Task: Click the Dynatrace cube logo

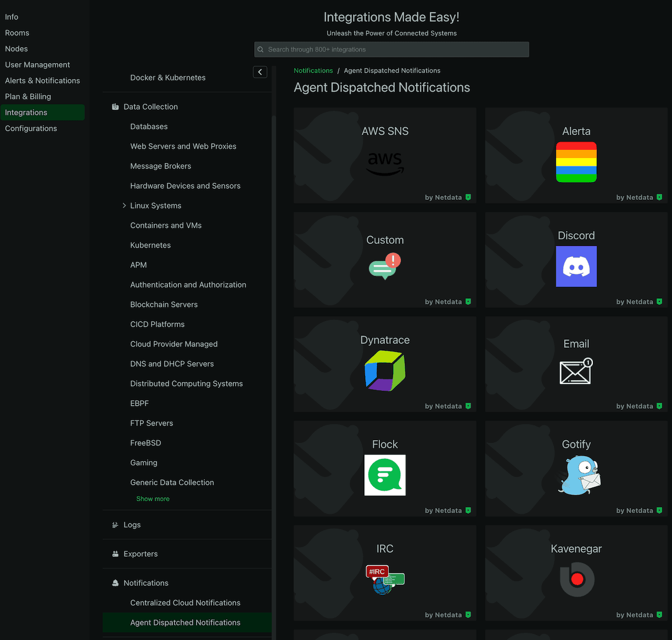Action: click(x=385, y=371)
